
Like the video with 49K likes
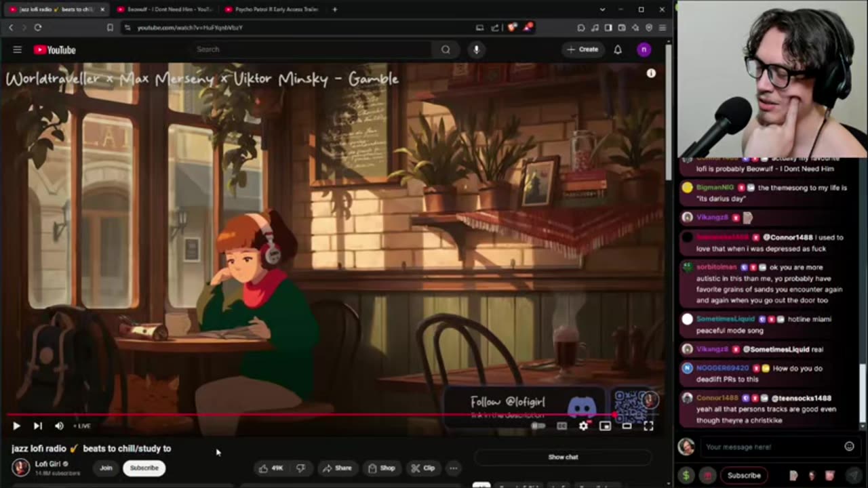click(271, 468)
